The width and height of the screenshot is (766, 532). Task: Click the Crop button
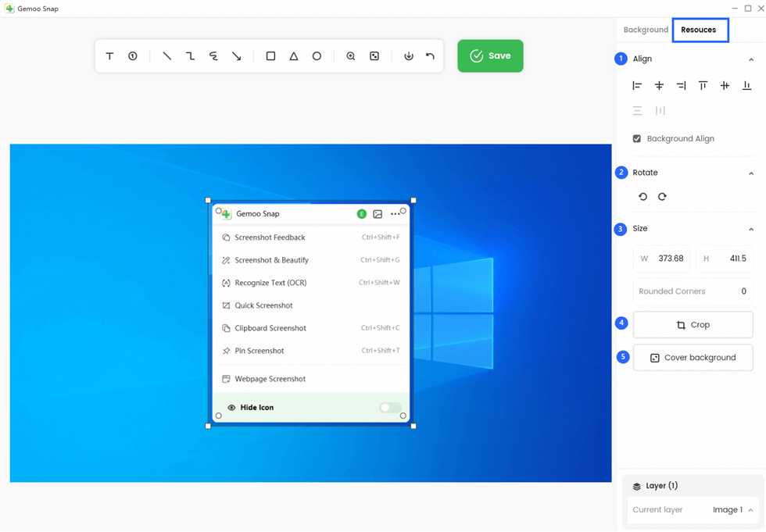pyautogui.click(x=693, y=324)
